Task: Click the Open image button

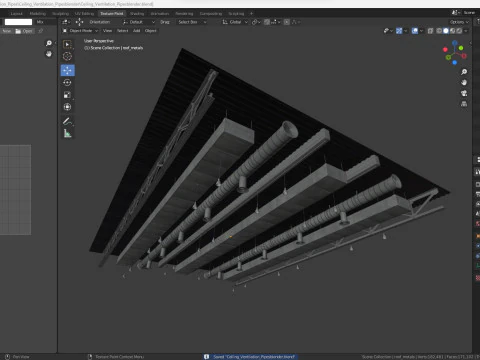Action: tap(24, 31)
